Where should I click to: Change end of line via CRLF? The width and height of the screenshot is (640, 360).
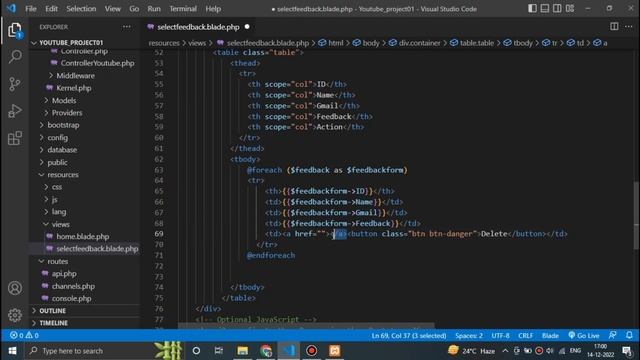point(525,336)
